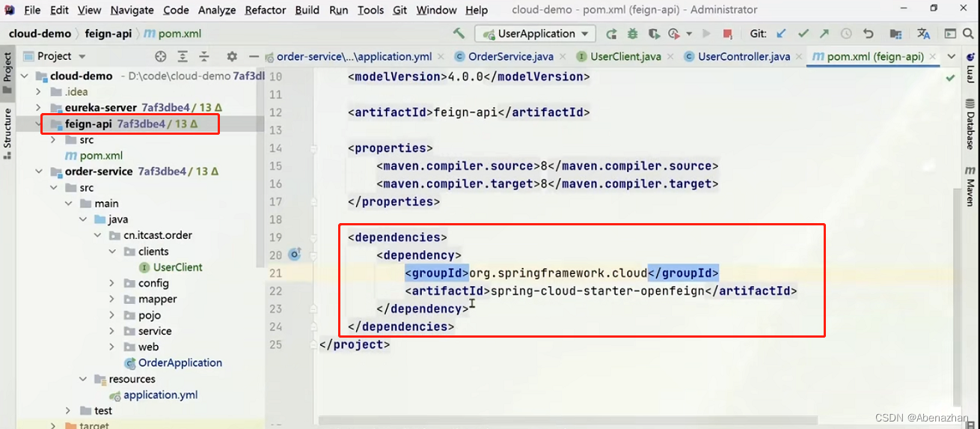Viewport: 980px width, 429px height.
Task: Open the Git menu
Action: coord(400,10)
